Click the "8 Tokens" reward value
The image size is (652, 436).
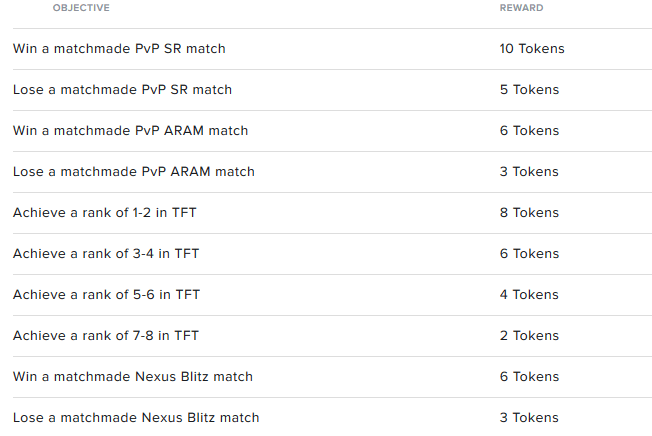tap(529, 213)
